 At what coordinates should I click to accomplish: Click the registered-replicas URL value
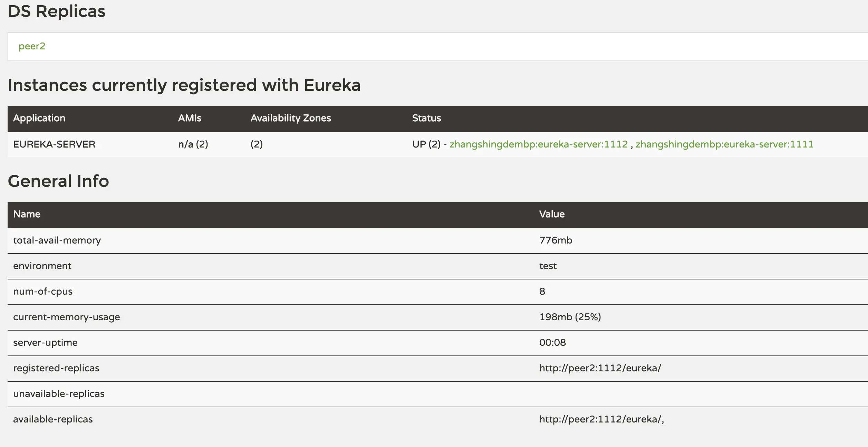[x=600, y=368]
